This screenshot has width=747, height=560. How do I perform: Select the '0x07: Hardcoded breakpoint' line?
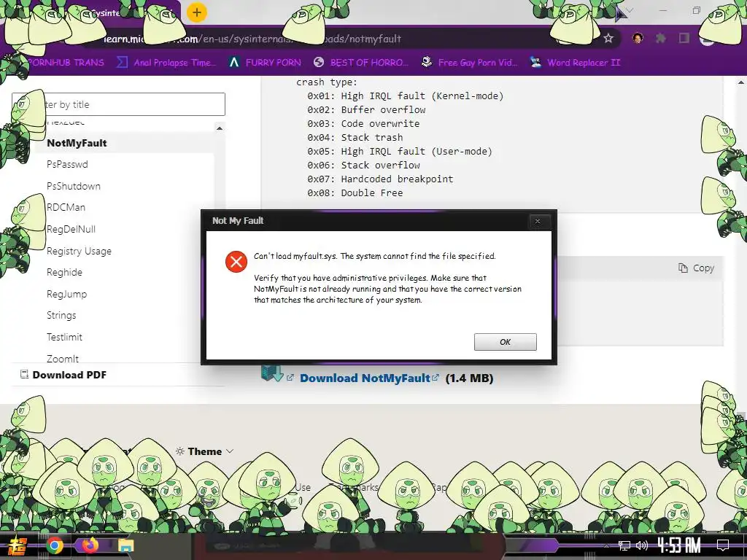[x=380, y=179]
